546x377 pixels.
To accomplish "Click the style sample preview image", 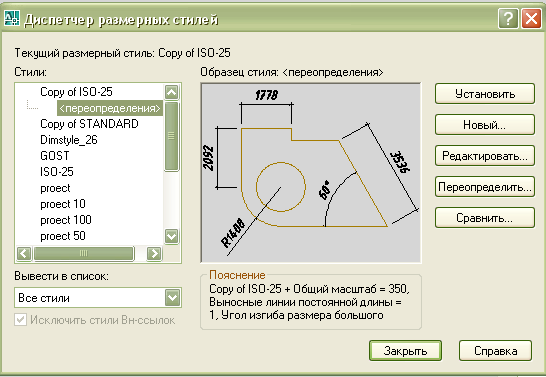I will (x=311, y=173).
